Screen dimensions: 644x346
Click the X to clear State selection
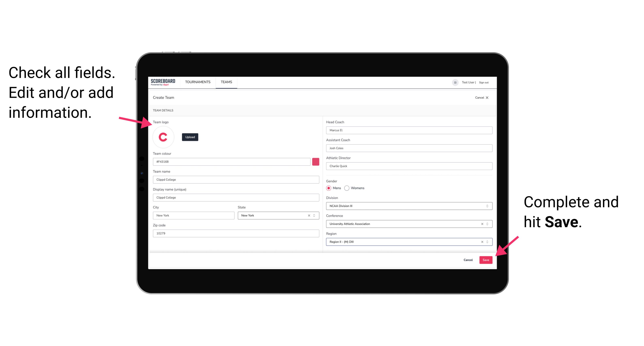(x=309, y=215)
